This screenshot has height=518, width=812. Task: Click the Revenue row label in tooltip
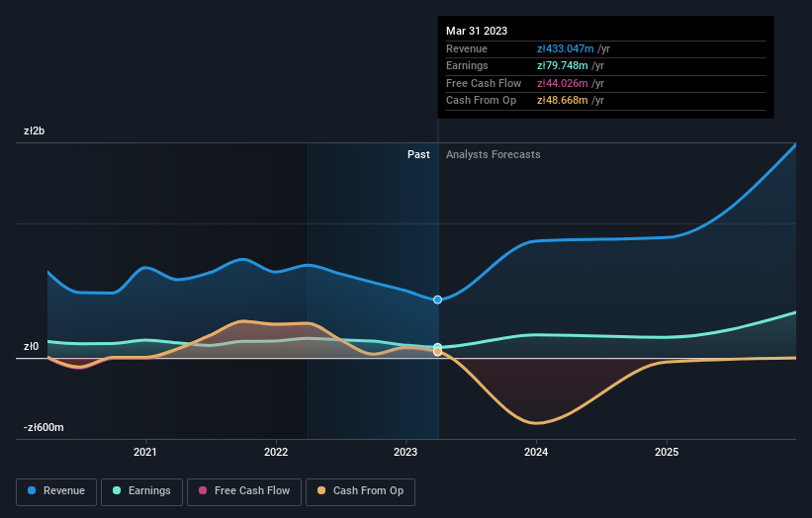coord(467,48)
